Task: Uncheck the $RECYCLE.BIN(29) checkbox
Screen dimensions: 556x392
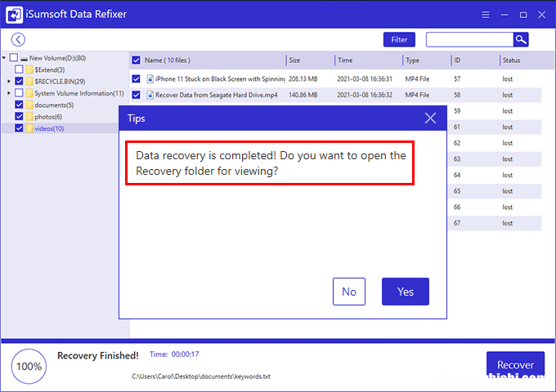Action: click(19, 81)
